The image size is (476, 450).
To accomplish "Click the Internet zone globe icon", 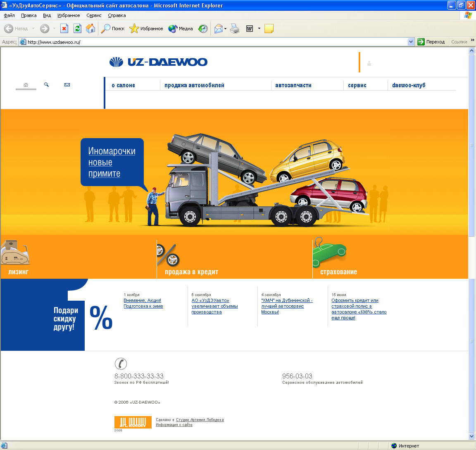I will (x=394, y=446).
